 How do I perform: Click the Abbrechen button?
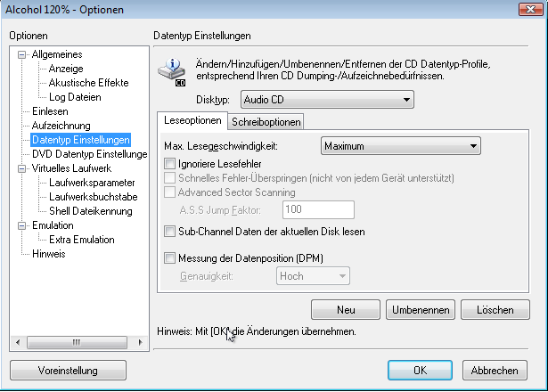click(495, 371)
